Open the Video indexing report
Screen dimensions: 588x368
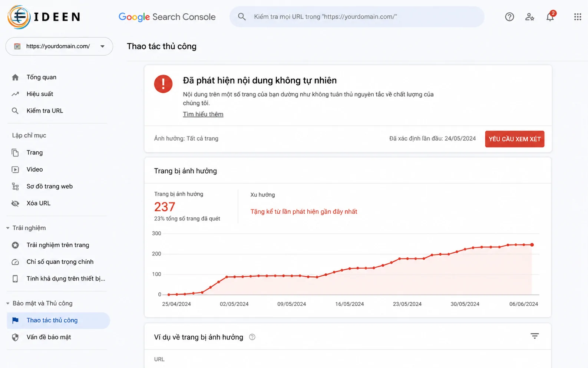[x=34, y=170]
